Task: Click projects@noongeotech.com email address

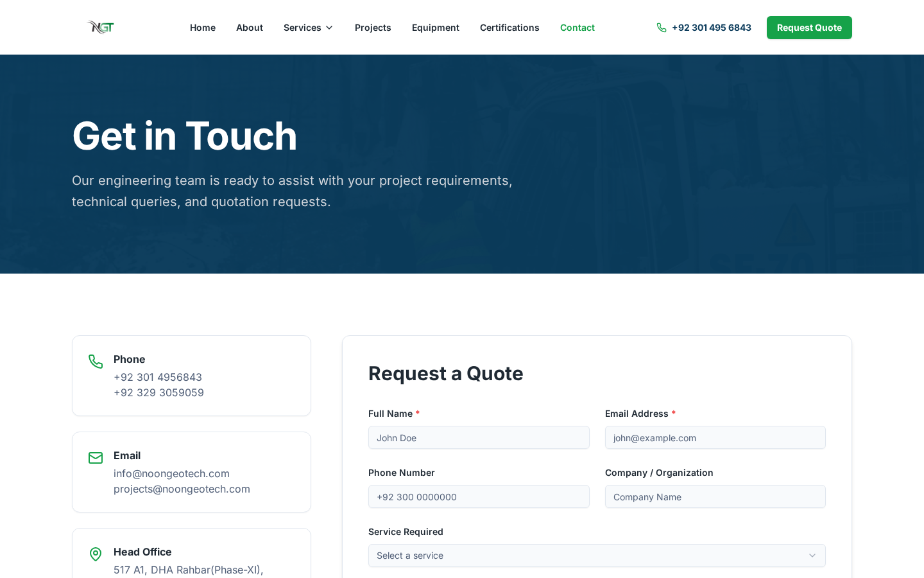Action: [182, 489]
